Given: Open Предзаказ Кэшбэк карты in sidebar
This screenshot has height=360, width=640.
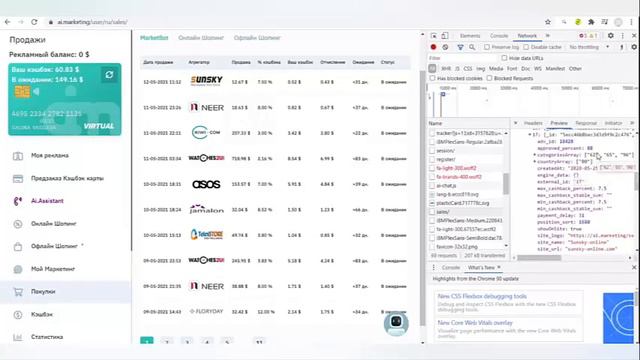Looking at the screenshot, I should pos(67,178).
